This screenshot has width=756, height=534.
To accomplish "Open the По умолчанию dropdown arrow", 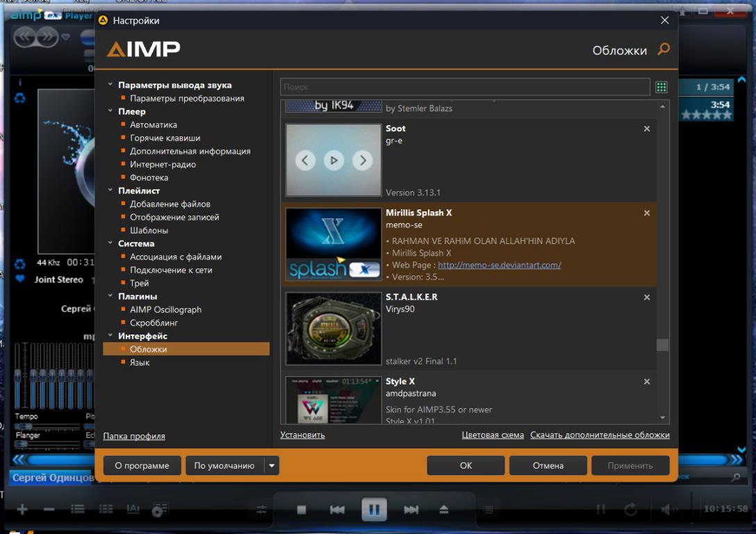I will click(272, 466).
